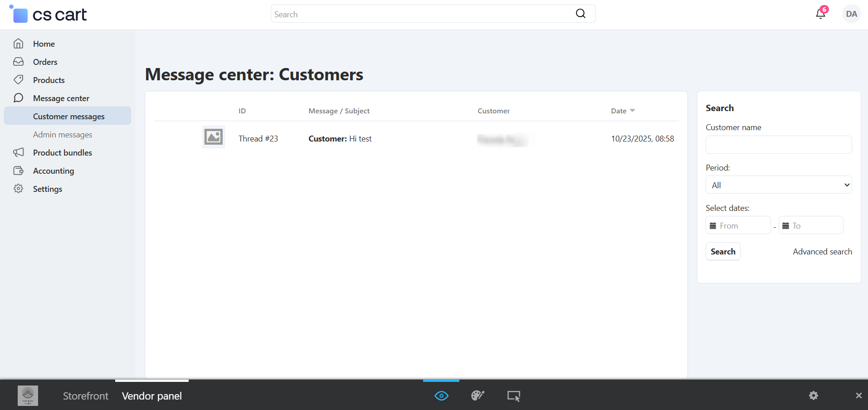Expand the Period dropdown
This screenshot has height=410, width=868.
tap(779, 185)
